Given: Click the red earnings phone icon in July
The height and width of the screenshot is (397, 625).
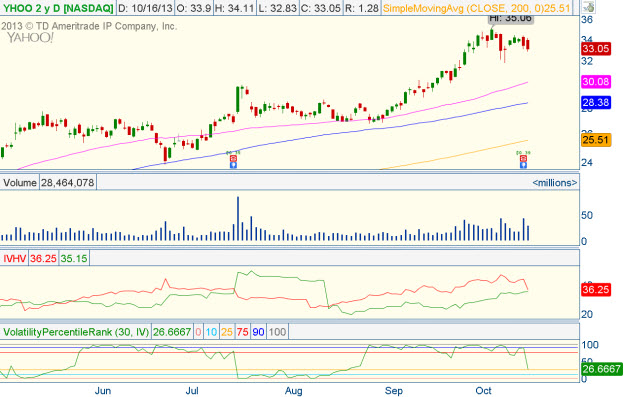Looking at the screenshot, I should tap(233, 159).
